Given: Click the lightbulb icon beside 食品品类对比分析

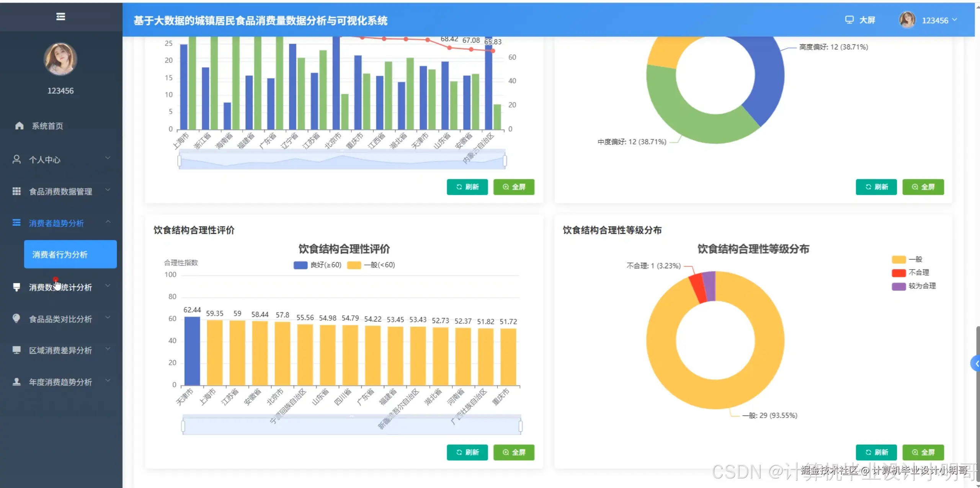Looking at the screenshot, I should click(x=16, y=318).
